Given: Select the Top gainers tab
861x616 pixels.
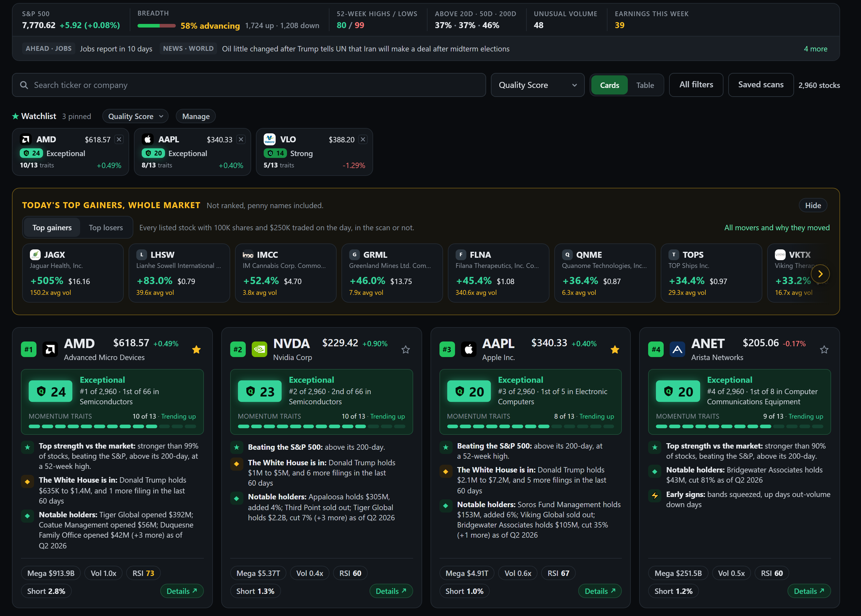Looking at the screenshot, I should click(52, 228).
